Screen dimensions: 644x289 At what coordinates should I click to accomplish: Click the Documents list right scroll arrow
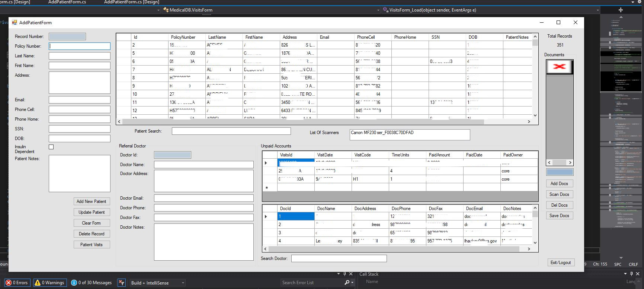point(570,163)
